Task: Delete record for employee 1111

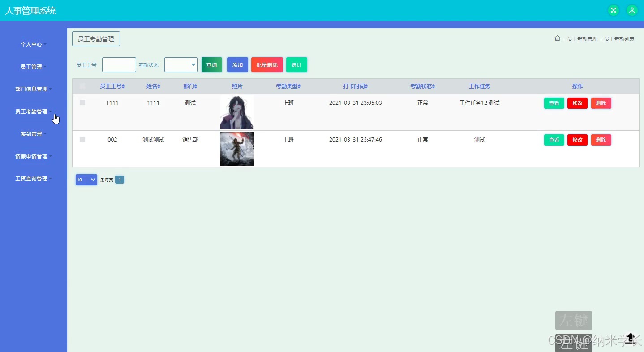Action: 601,103
